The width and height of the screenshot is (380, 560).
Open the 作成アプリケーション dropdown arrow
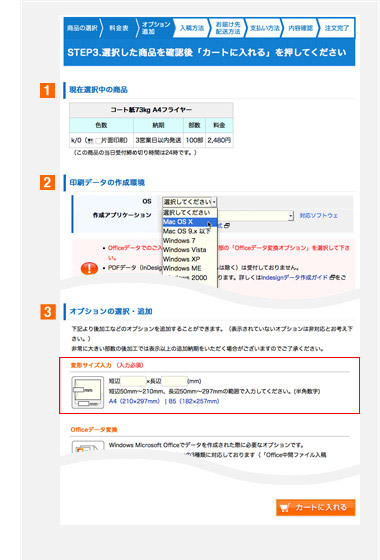pos(291,215)
